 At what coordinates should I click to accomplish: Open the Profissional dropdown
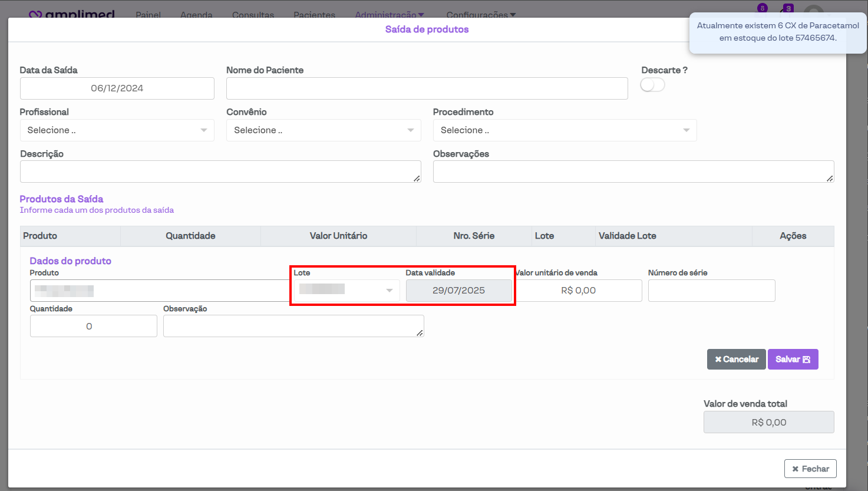click(117, 130)
